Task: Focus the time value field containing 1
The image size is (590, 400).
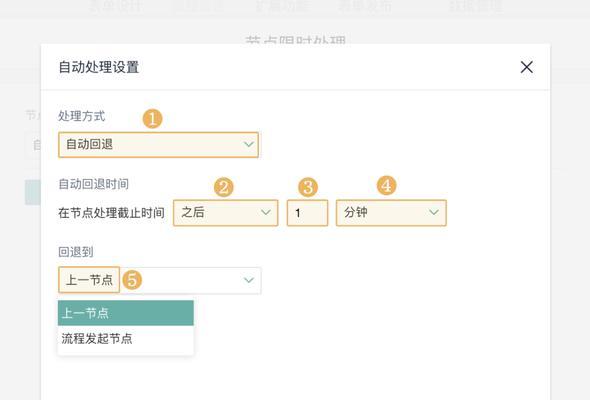Action: pos(307,213)
